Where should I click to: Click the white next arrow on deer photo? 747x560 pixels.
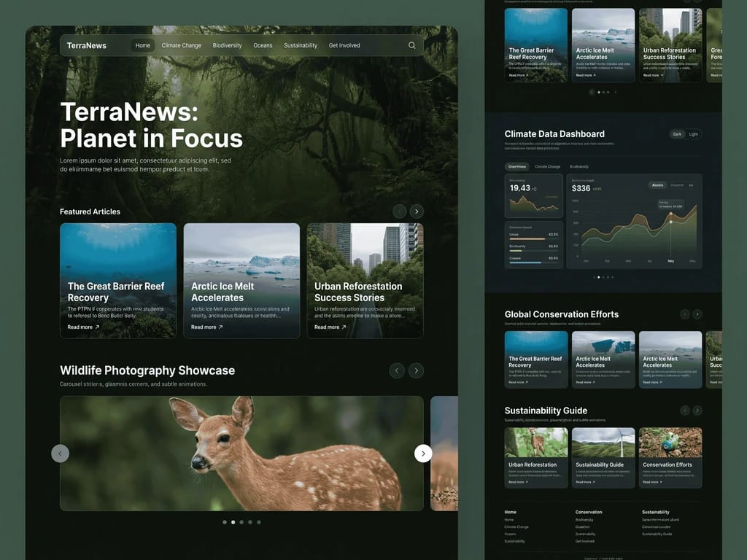click(423, 454)
